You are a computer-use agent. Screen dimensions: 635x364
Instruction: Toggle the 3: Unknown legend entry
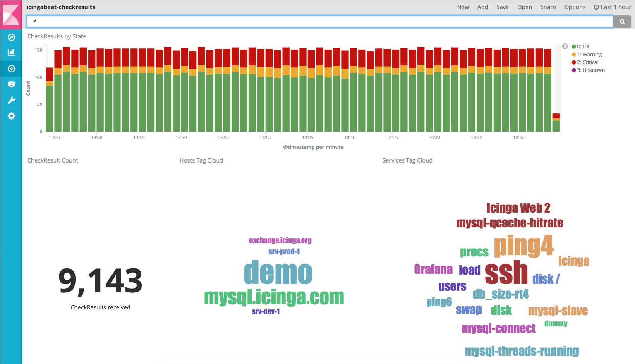tap(588, 70)
